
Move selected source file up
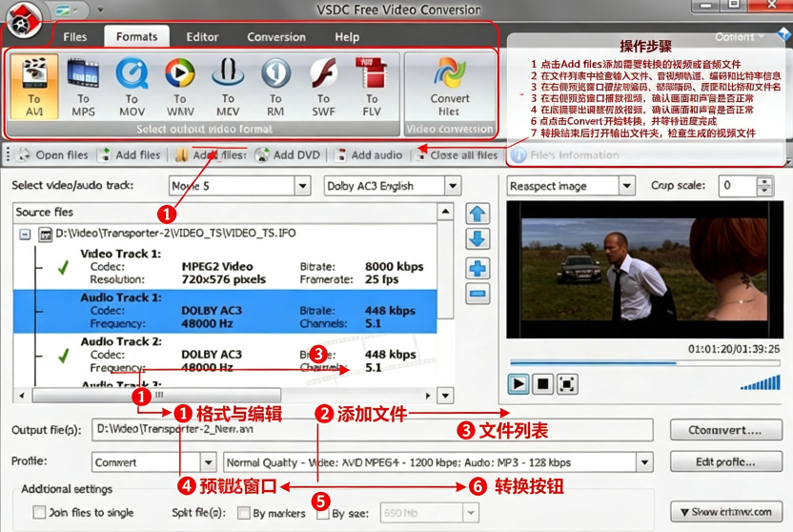478,214
